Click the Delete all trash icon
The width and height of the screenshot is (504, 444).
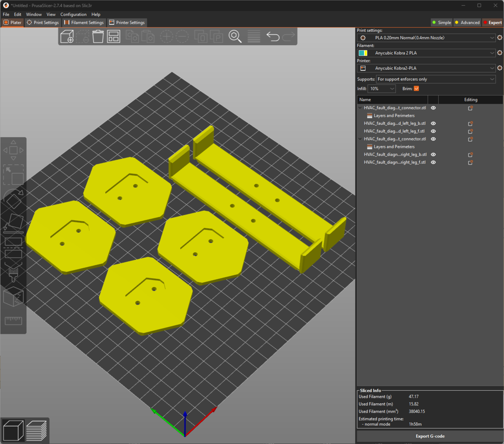(98, 36)
